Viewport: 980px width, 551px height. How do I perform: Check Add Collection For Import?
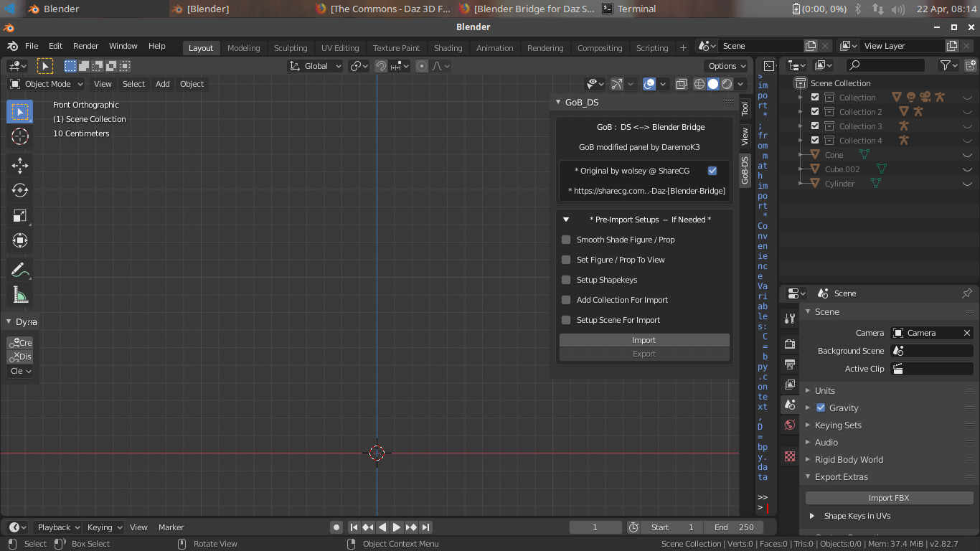coord(566,300)
